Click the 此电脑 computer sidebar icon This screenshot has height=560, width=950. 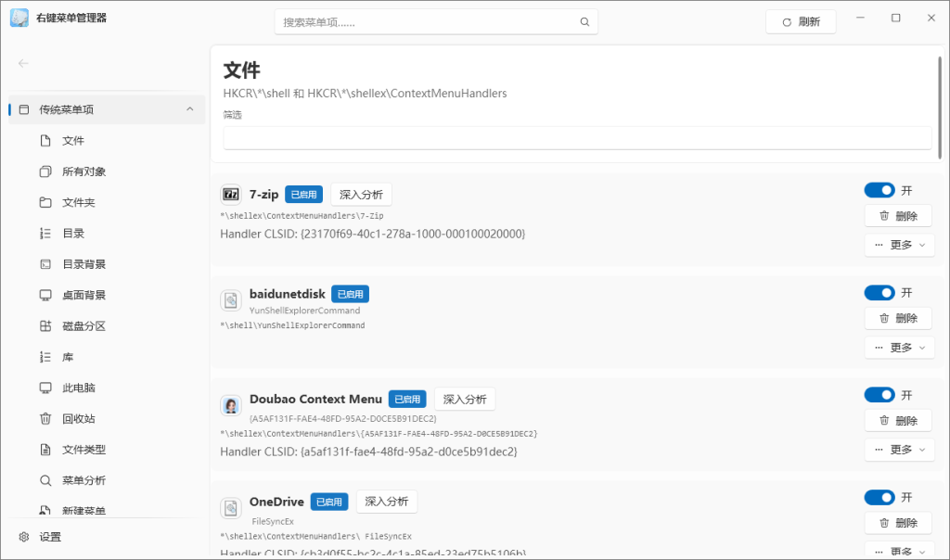click(x=45, y=388)
